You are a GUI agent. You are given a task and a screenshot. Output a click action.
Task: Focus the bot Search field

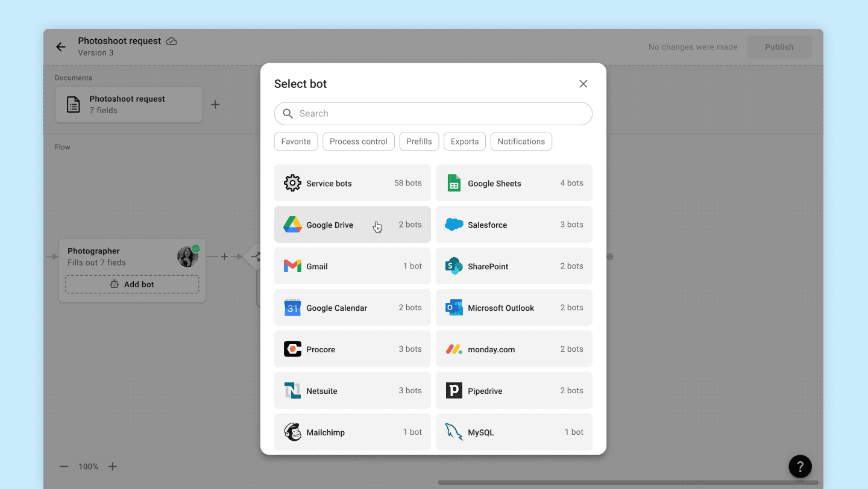(x=433, y=114)
